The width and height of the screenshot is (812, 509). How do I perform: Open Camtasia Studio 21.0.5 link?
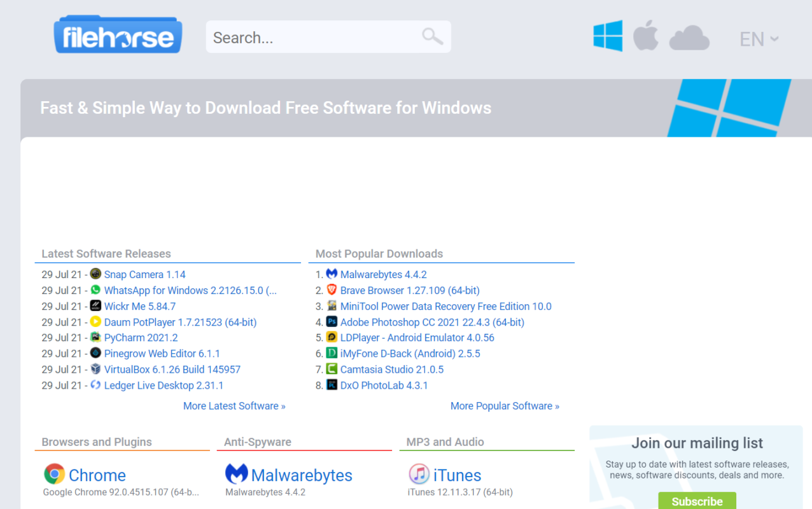pyautogui.click(x=391, y=370)
